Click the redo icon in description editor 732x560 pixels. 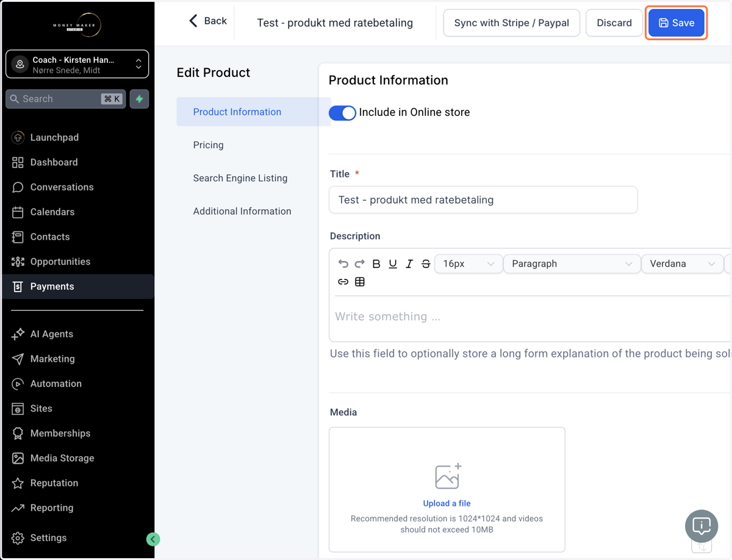click(x=360, y=264)
